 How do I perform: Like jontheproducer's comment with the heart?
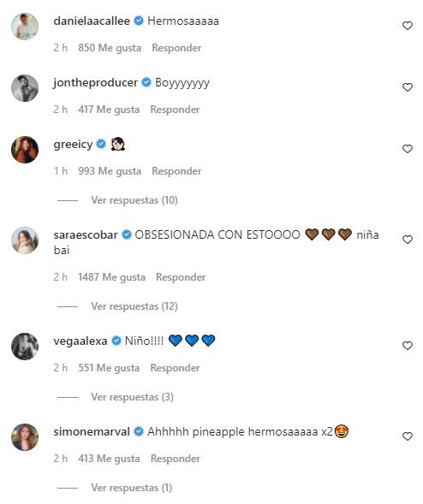(x=408, y=87)
